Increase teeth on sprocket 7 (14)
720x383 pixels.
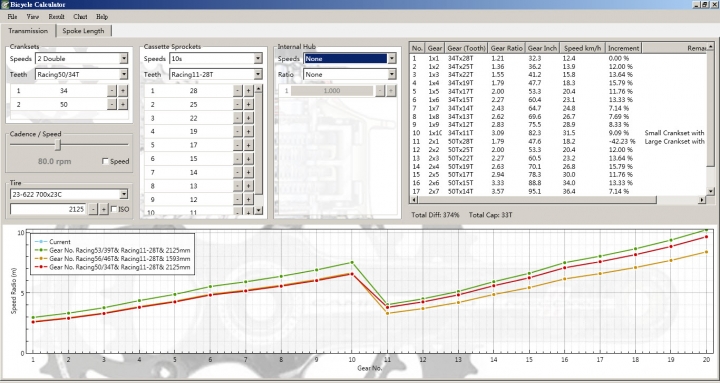pos(248,172)
